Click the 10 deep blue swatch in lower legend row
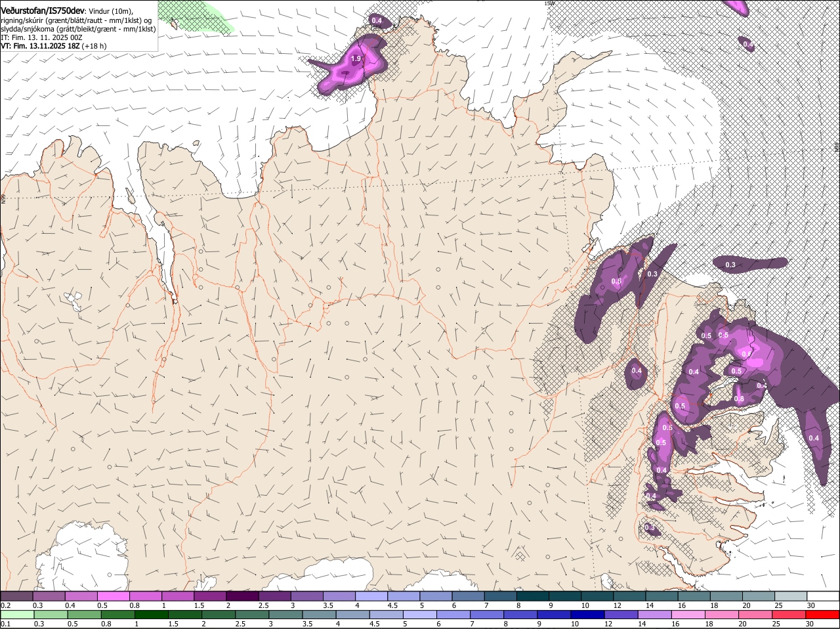840x629 pixels. pyautogui.click(x=588, y=615)
